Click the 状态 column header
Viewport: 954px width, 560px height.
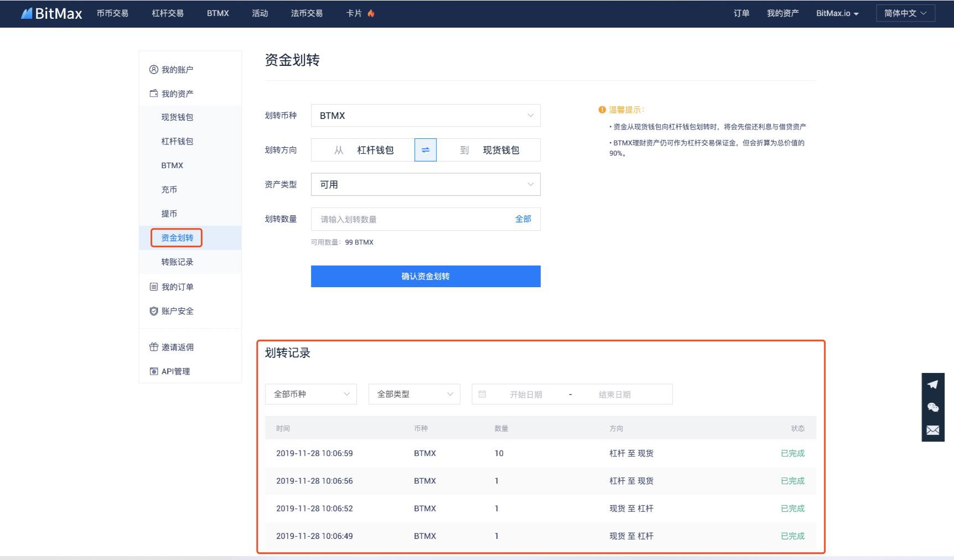click(x=798, y=428)
